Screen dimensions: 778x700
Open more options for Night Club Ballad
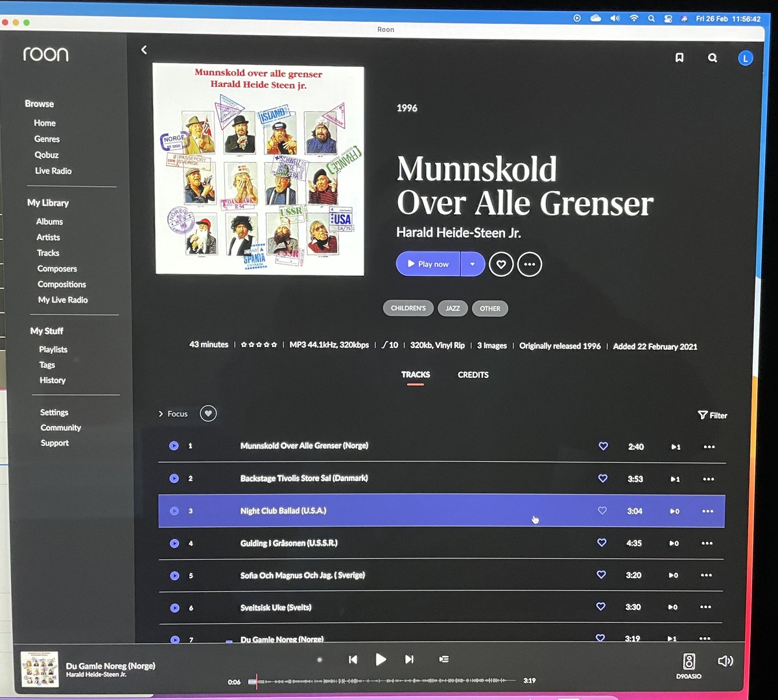(x=707, y=511)
